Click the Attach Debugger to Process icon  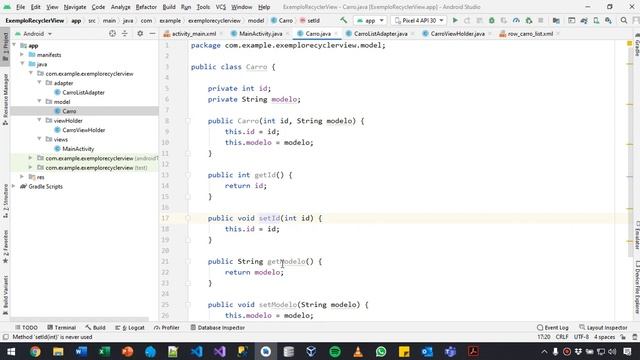529,20
